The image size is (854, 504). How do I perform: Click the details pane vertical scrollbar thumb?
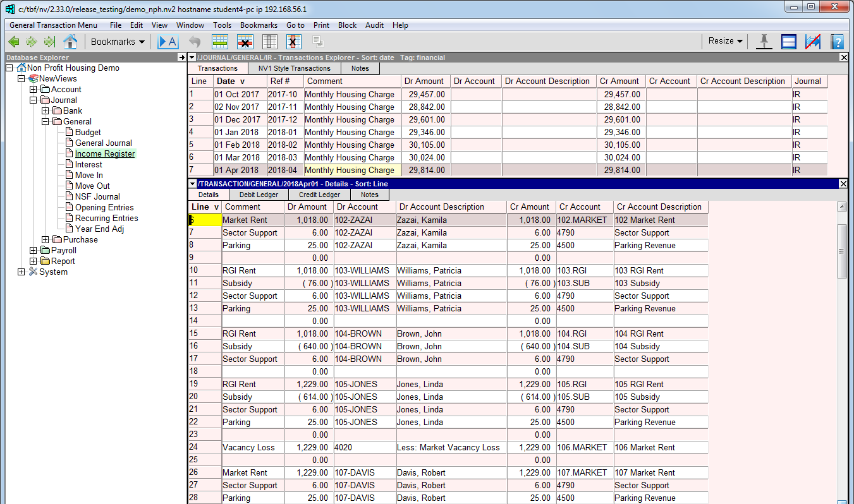pyautogui.click(x=841, y=251)
